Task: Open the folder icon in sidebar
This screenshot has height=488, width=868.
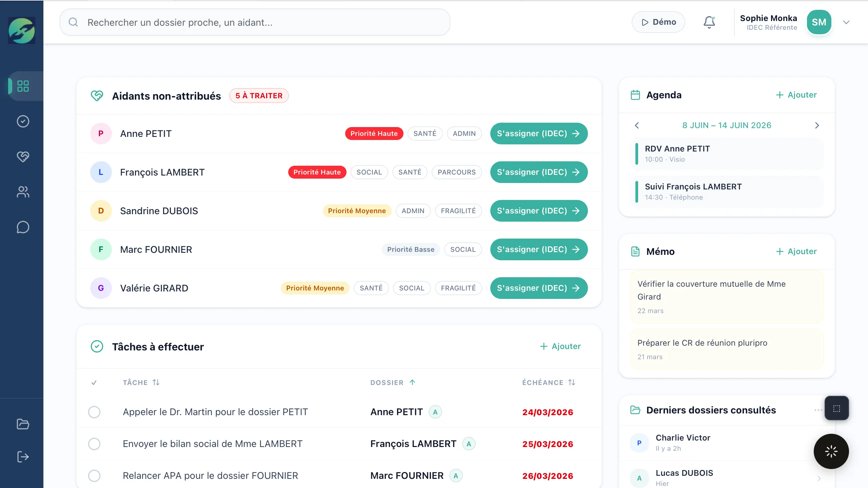Action: (x=23, y=424)
